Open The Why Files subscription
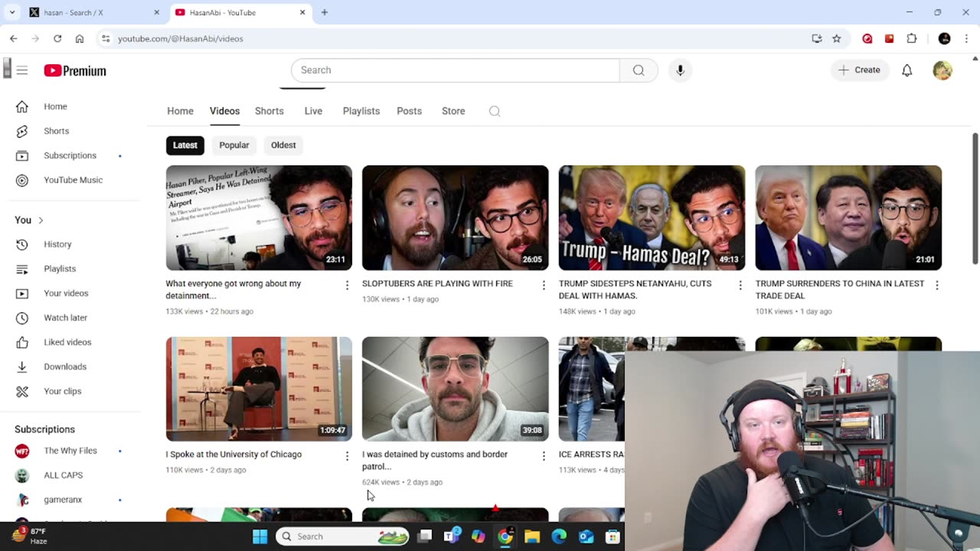The width and height of the screenshot is (980, 551). click(x=70, y=451)
